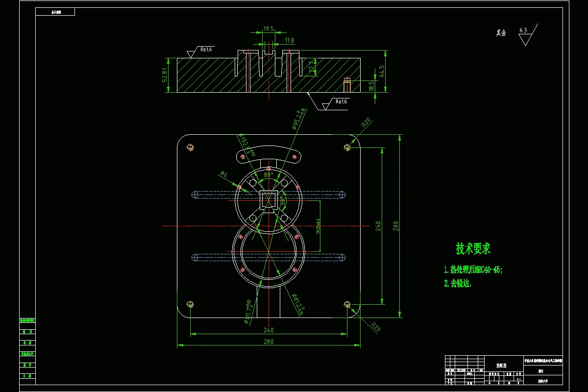
Task: Select the R20 label at the plate's top right corner
Action: coord(367,122)
